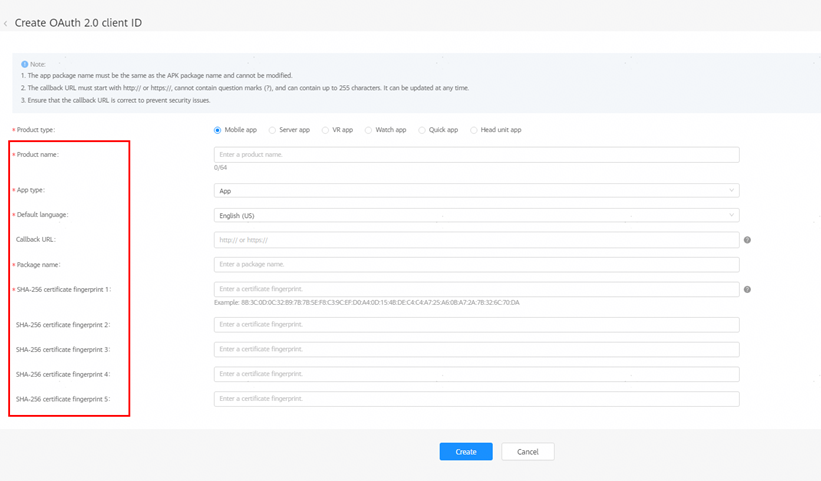
Task: Select the Head unit app option
Action: (473, 130)
